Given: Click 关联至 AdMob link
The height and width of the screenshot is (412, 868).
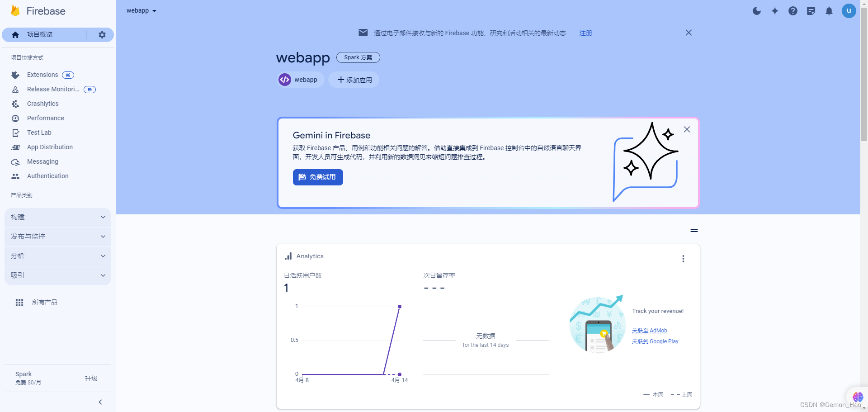Looking at the screenshot, I should click(650, 331).
